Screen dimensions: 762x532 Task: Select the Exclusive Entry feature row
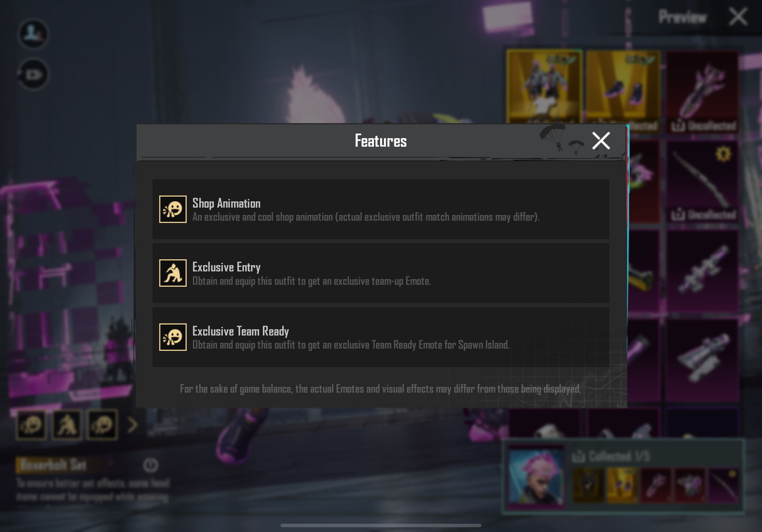point(381,273)
